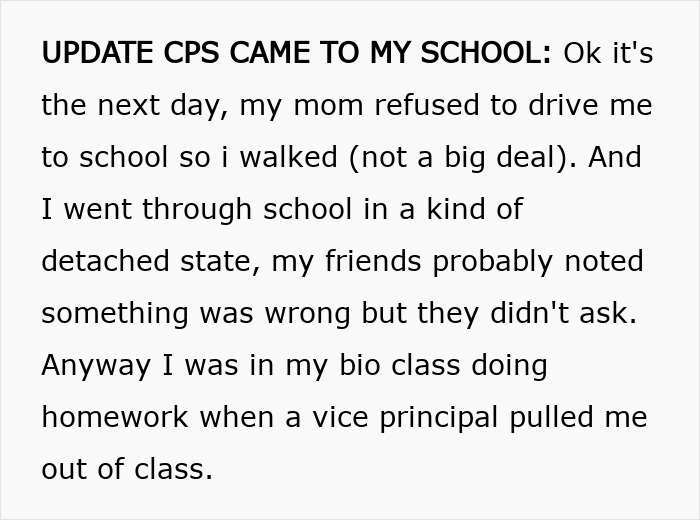Click the bold heading "UPDATE CPS CAME TO MY SCHOOL:"
This screenshot has width=700, height=520.
pos(296,53)
